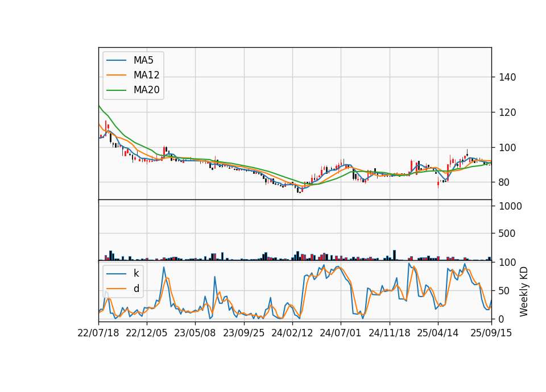This screenshot has width=546, height=392.
Task: Click the 23/05/08 date axis label
Action: tap(195, 333)
